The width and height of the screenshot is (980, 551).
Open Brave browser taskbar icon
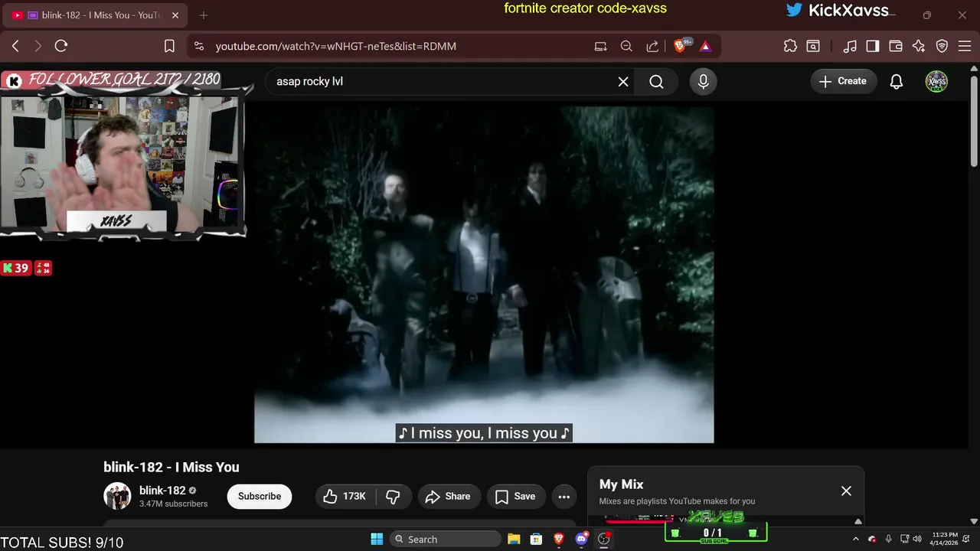559,539
